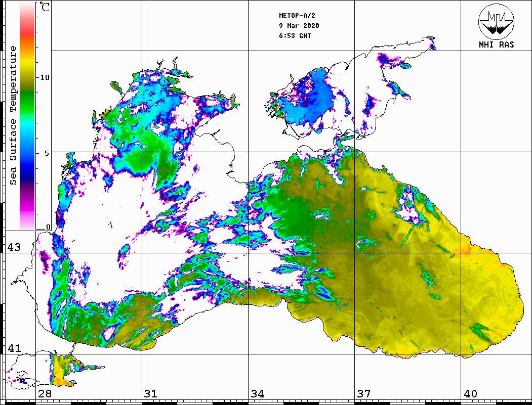Click the longitude label '37'

364,393
